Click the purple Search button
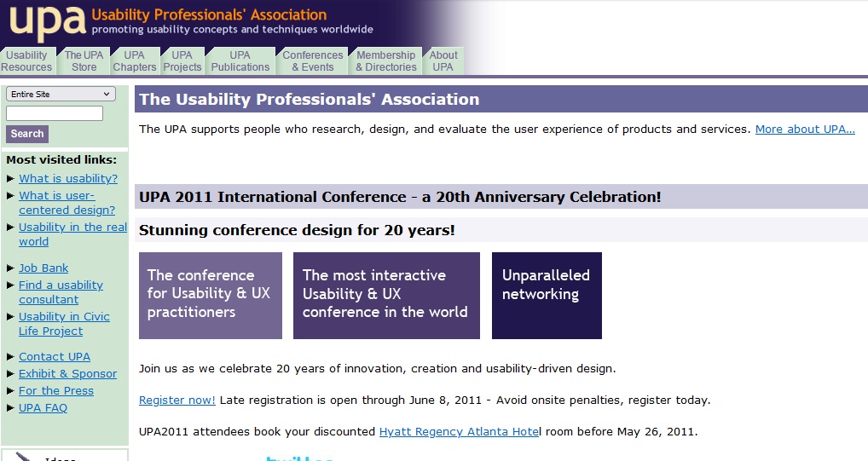868x461 pixels. pos(27,134)
